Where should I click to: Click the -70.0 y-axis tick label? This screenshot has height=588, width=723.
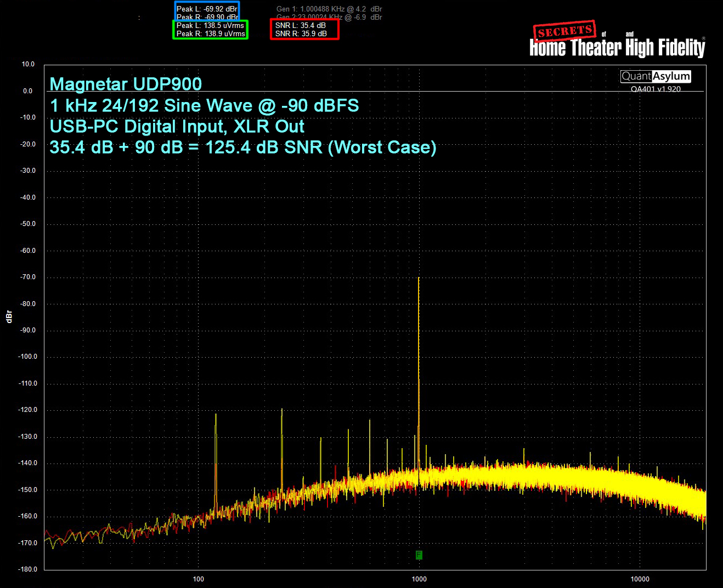[x=28, y=277]
